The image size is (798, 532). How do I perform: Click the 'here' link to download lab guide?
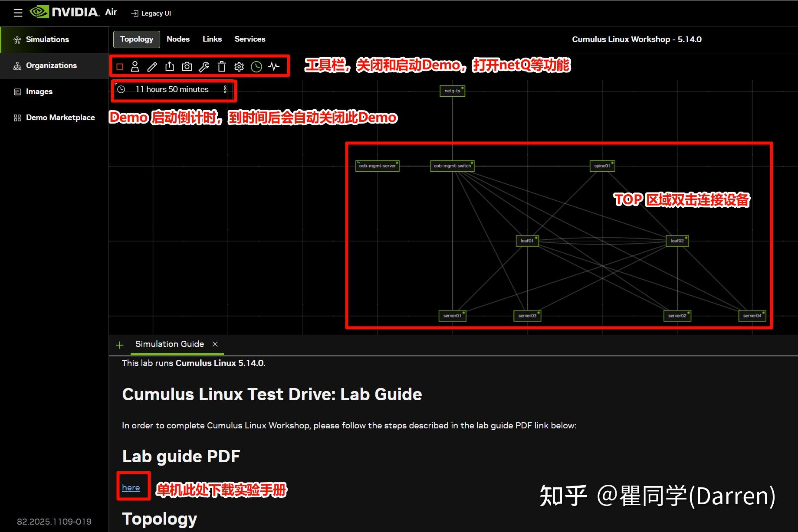(x=131, y=487)
